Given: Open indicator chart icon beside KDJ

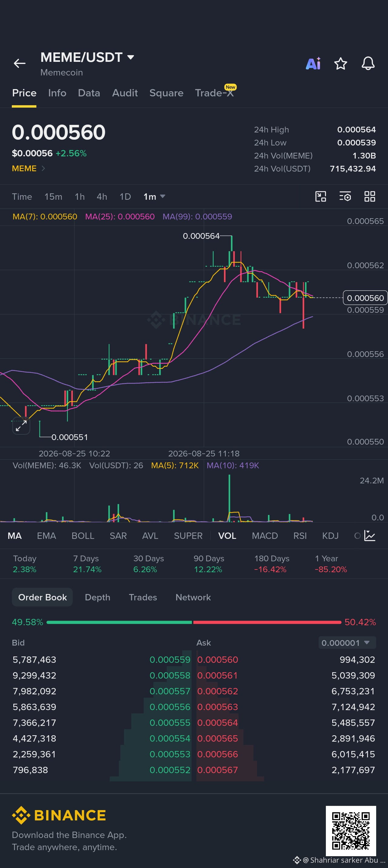Looking at the screenshot, I should click(x=370, y=536).
